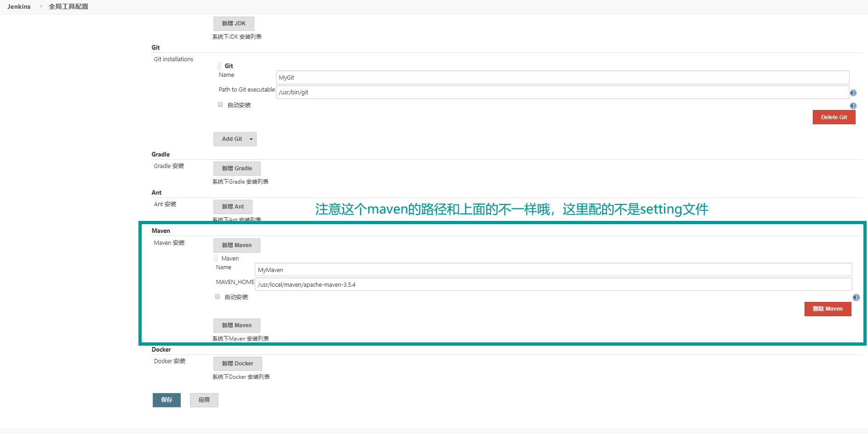868x434 pixels.
Task: Click the Ant 安装 label
Action: click(165, 204)
